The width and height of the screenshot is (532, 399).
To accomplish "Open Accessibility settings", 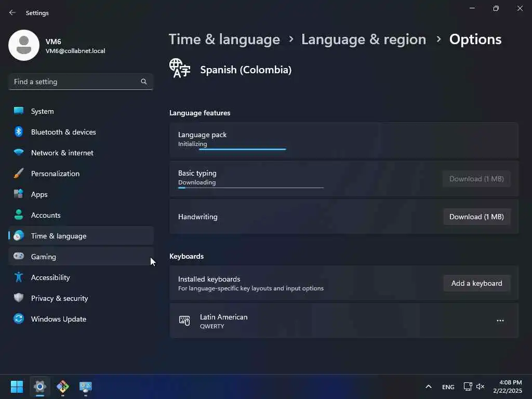I will [x=81, y=277].
